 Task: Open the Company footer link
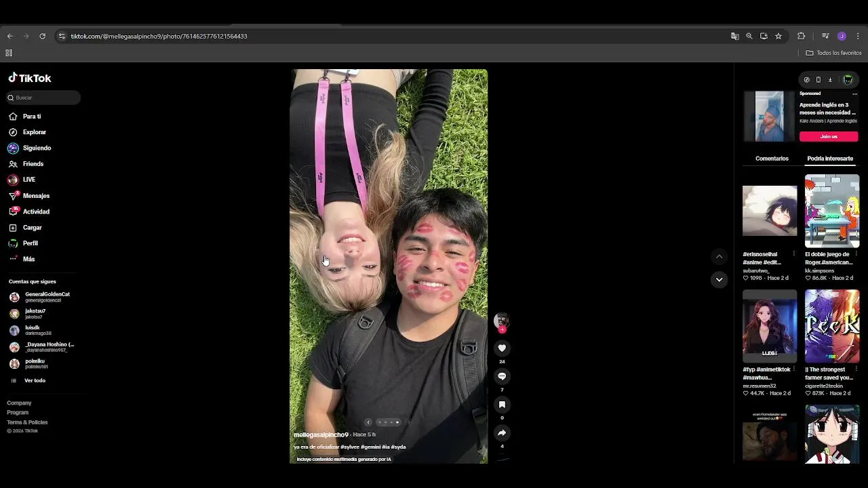(x=19, y=403)
